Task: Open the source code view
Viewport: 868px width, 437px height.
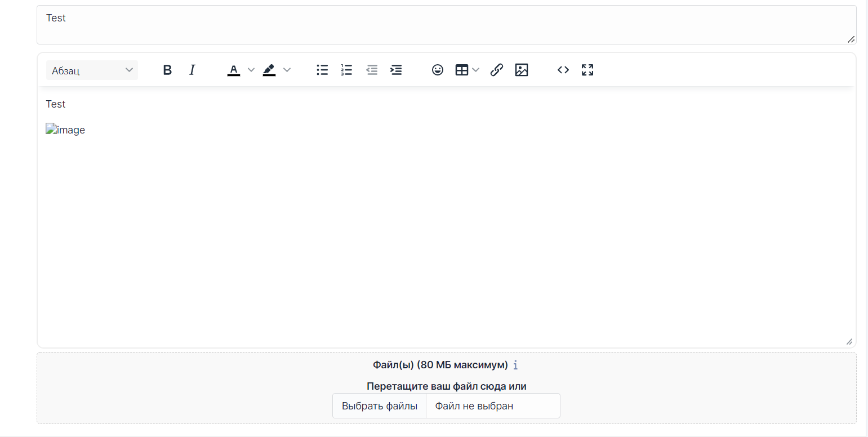Action: click(563, 70)
